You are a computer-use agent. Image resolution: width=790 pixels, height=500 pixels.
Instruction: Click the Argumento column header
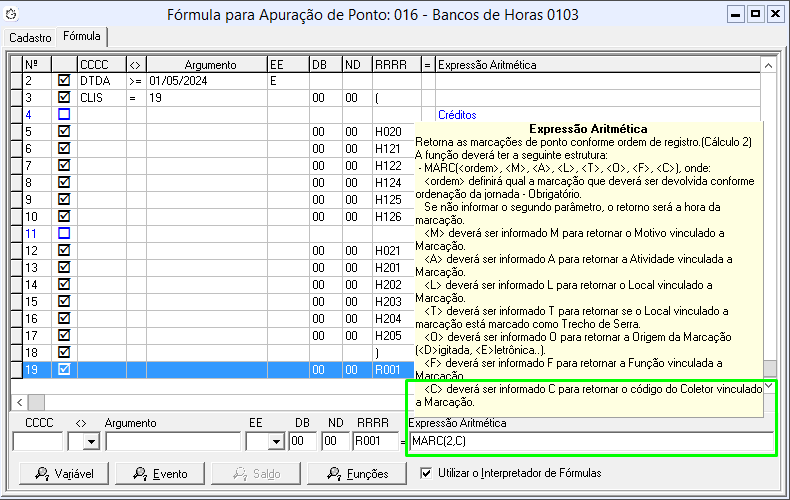coord(206,64)
